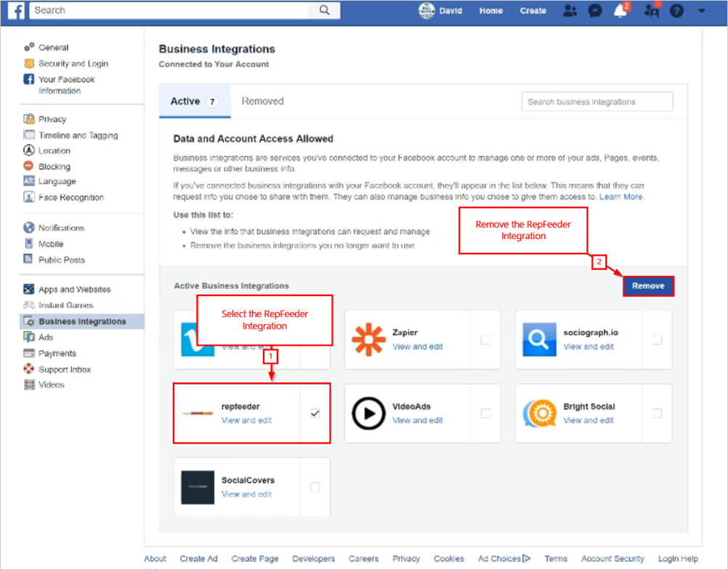Open View and edit for sociograph.io
Image resolution: width=728 pixels, height=570 pixels.
click(x=589, y=347)
